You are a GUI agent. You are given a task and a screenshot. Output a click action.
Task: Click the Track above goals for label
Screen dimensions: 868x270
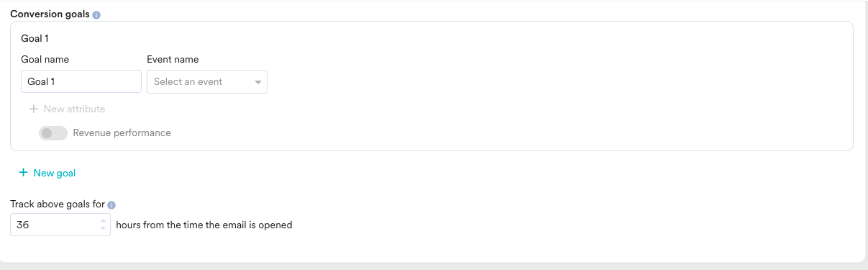click(x=58, y=204)
